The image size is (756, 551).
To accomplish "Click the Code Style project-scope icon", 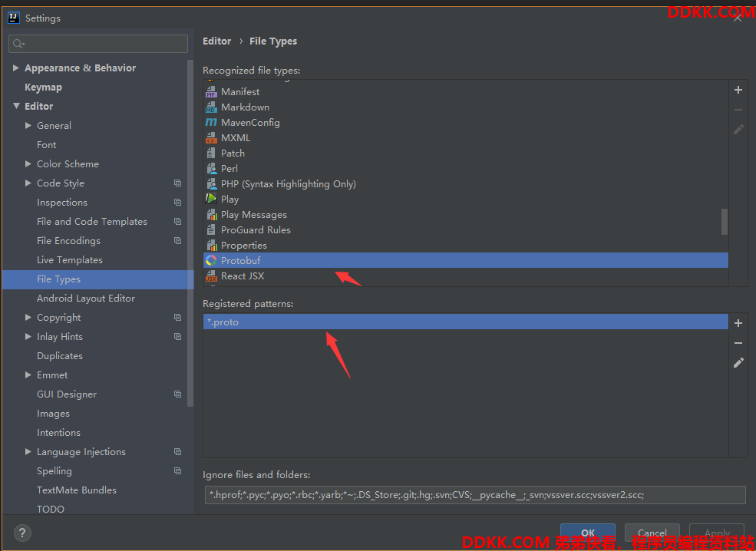I will pos(177,183).
